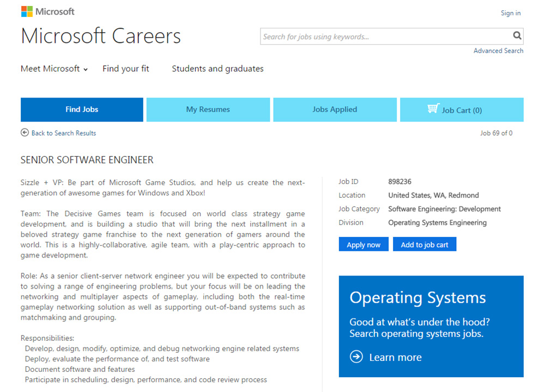Go Back to Search Results

[x=64, y=133]
